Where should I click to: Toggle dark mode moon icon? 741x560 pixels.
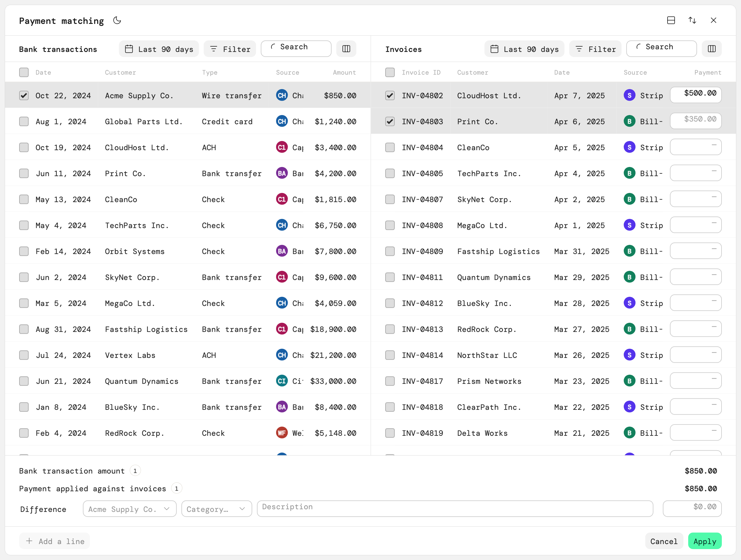pyautogui.click(x=117, y=20)
